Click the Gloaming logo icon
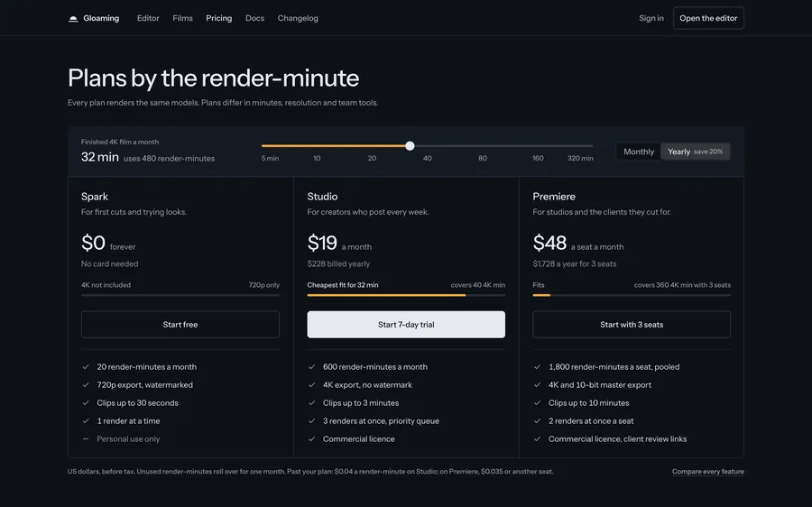Viewport: 812px width, 507px height. click(x=73, y=19)
